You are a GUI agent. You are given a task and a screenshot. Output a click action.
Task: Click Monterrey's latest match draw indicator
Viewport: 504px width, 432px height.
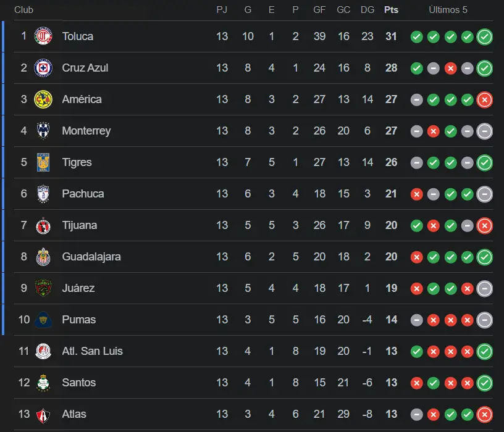[x=485, y=131]
